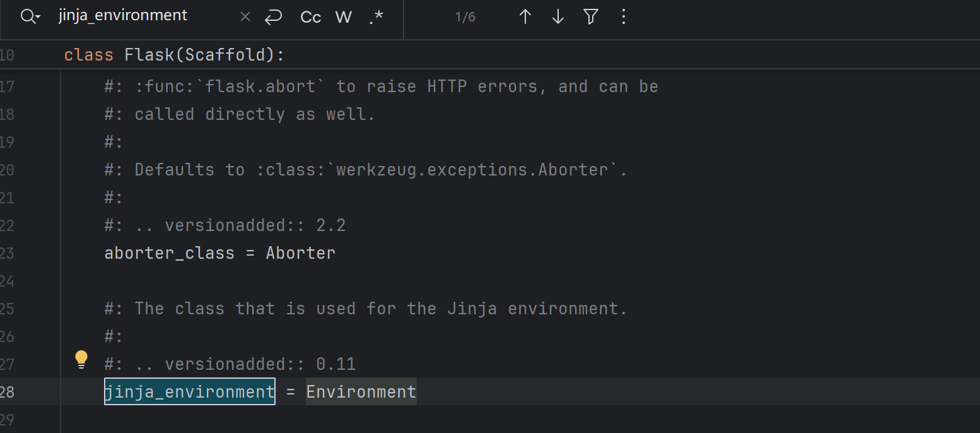
Task: Jump to next occurrence with down arrow
Action: [557, 17]
